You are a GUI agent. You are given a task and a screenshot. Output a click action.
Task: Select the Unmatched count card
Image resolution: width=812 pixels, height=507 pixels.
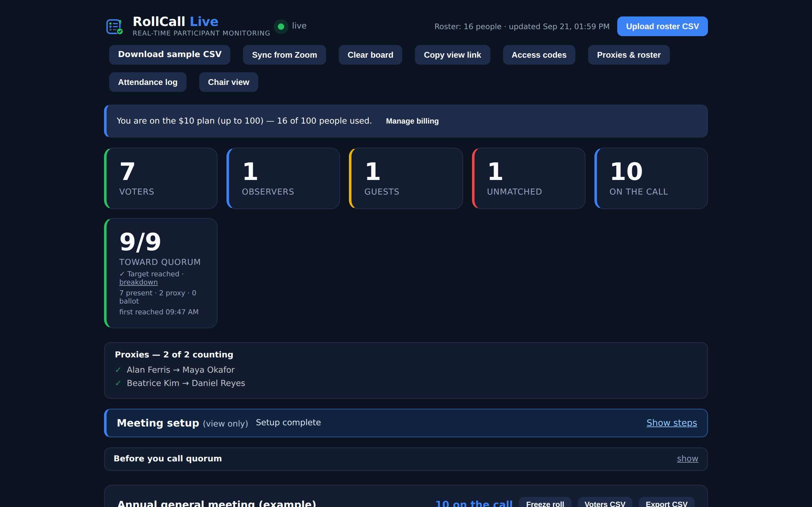528,178
